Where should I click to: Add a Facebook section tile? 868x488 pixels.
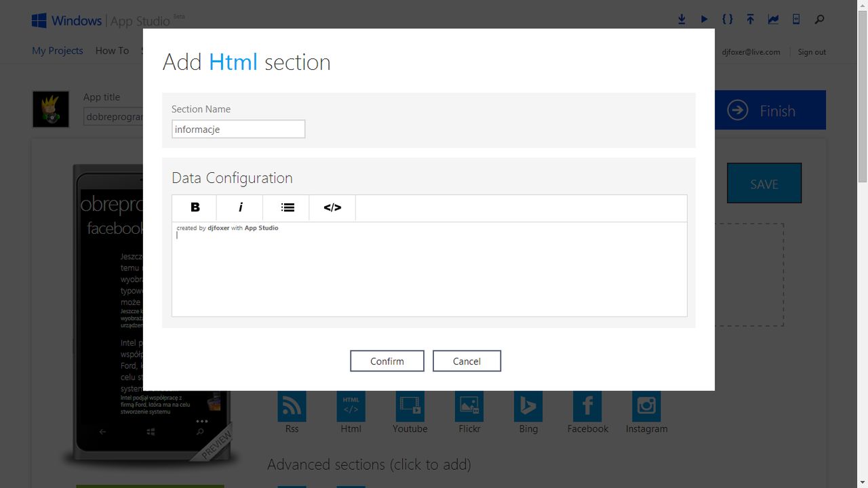click(587, 412)
